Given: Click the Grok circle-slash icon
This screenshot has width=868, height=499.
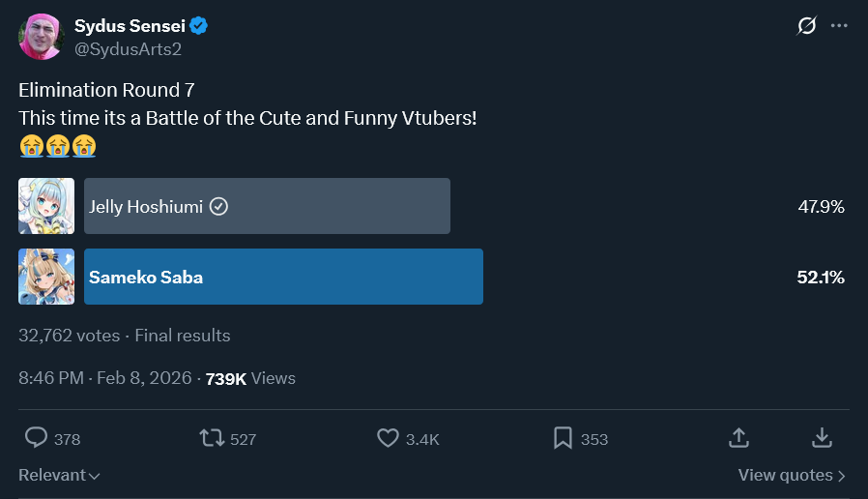Looking at the screenshot, I should click(x=806, y=26).
